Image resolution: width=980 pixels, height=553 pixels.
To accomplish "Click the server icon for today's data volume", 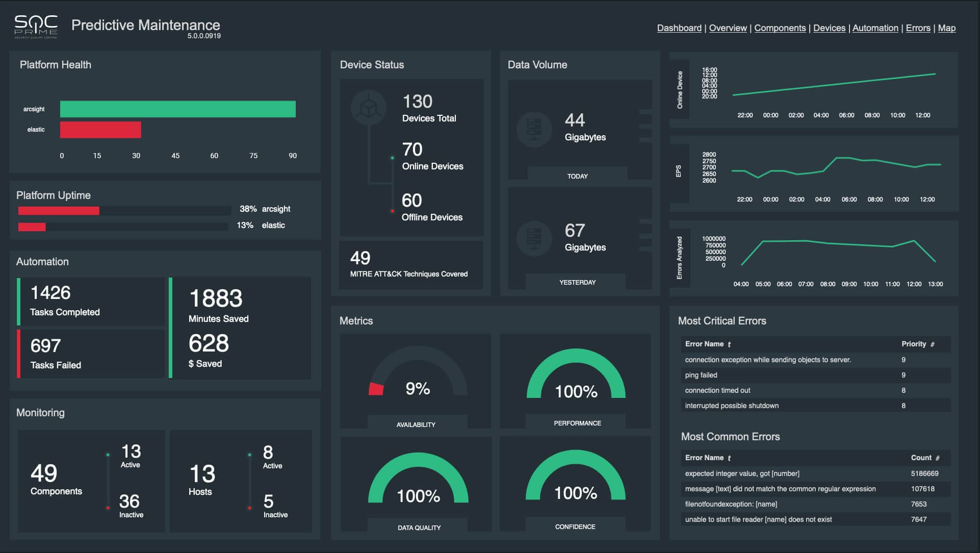I will [534, 129].
